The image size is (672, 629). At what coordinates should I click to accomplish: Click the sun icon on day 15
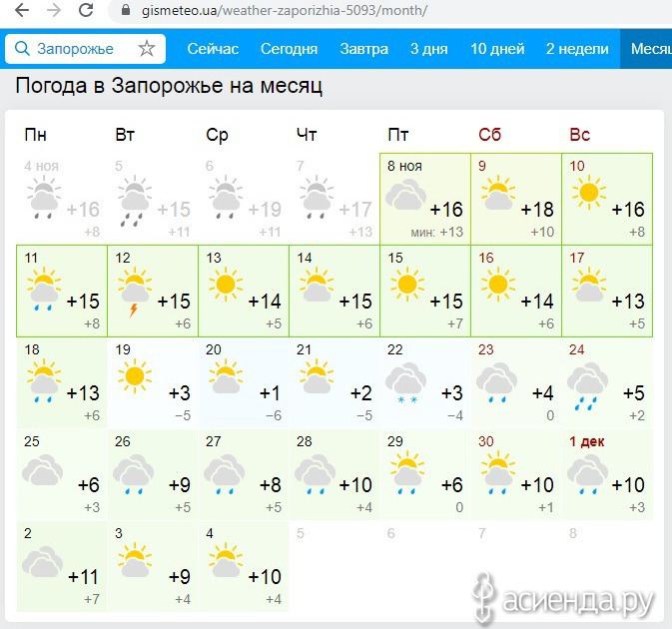tap(407, 284)
